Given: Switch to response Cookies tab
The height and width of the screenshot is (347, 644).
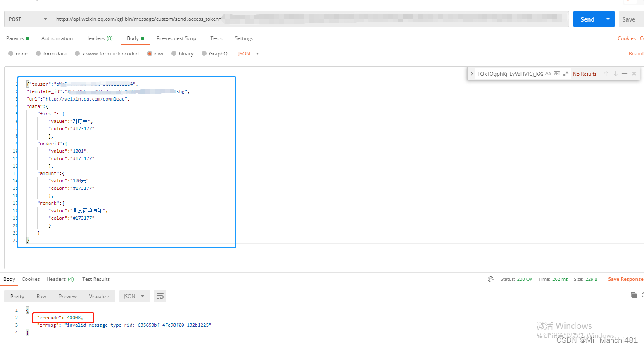Looking at the screenshot, I should pos(31,279).
